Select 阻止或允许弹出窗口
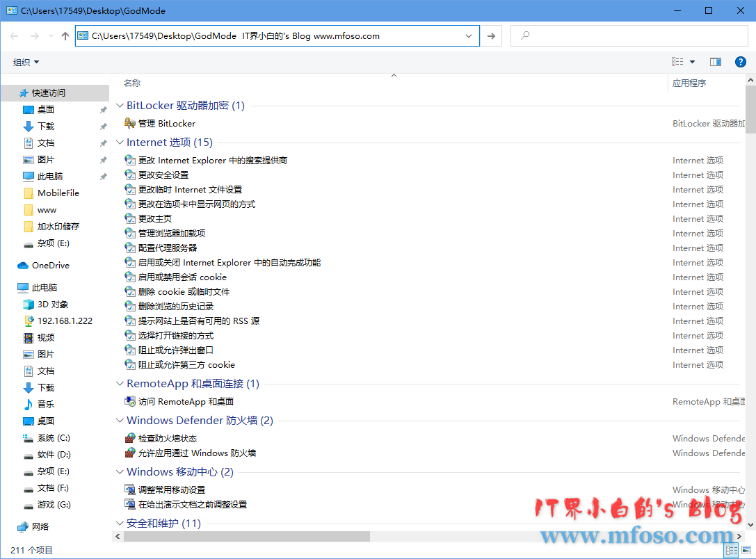756x559 pixels. 175,350
